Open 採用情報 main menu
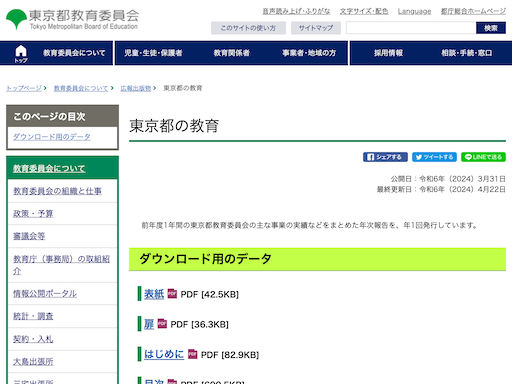The height and width of the screenshot is (384, 512). click(388, 53)
